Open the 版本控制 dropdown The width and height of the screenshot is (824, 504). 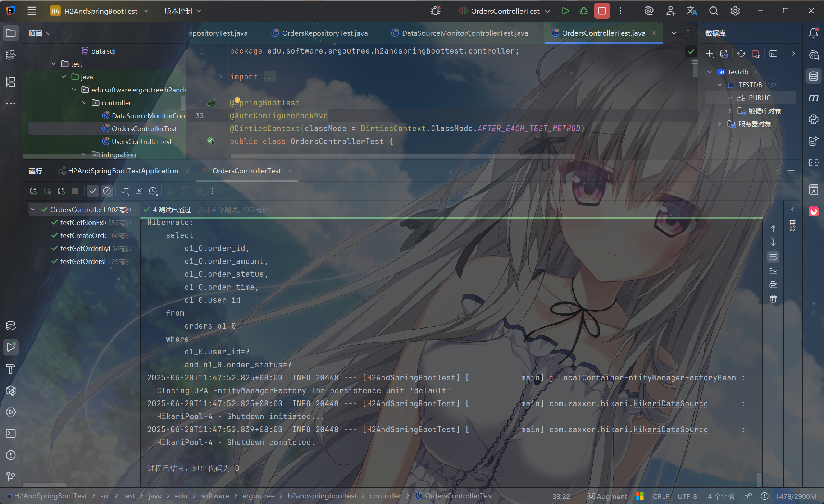pos(183,11)
